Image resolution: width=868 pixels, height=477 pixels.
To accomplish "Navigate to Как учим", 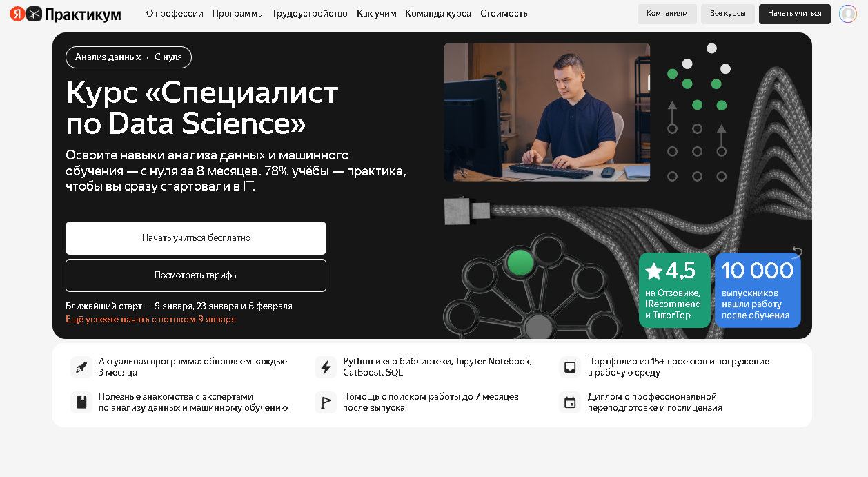I will click(x=377, y=14).
